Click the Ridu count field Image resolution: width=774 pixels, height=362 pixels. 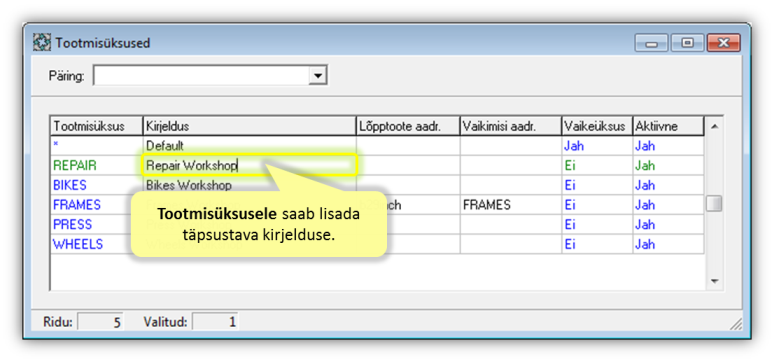[101, 322]
